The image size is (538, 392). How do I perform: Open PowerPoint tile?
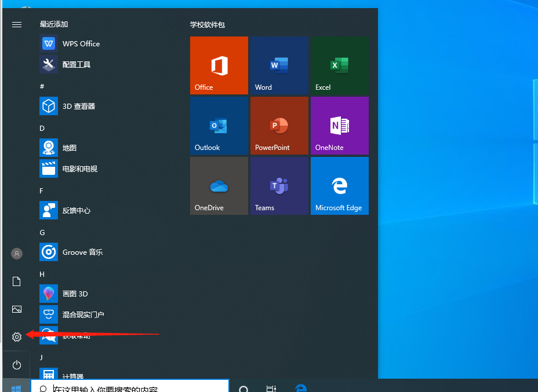click(279, 126)
